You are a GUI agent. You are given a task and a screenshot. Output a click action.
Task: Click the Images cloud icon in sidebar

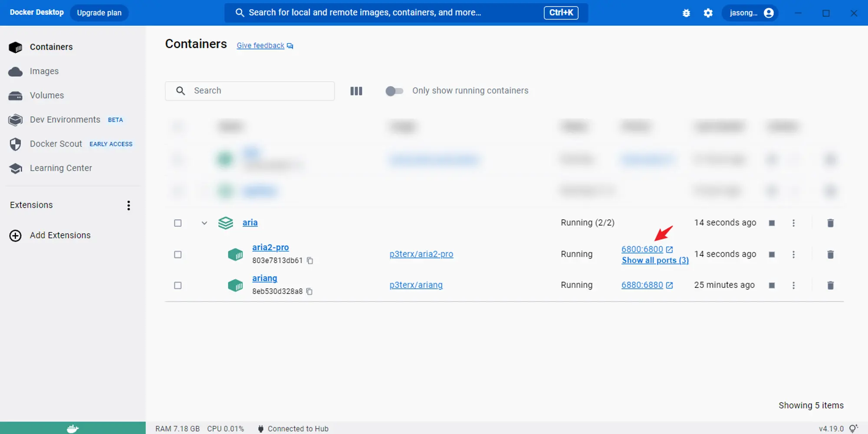click(15, 72)
